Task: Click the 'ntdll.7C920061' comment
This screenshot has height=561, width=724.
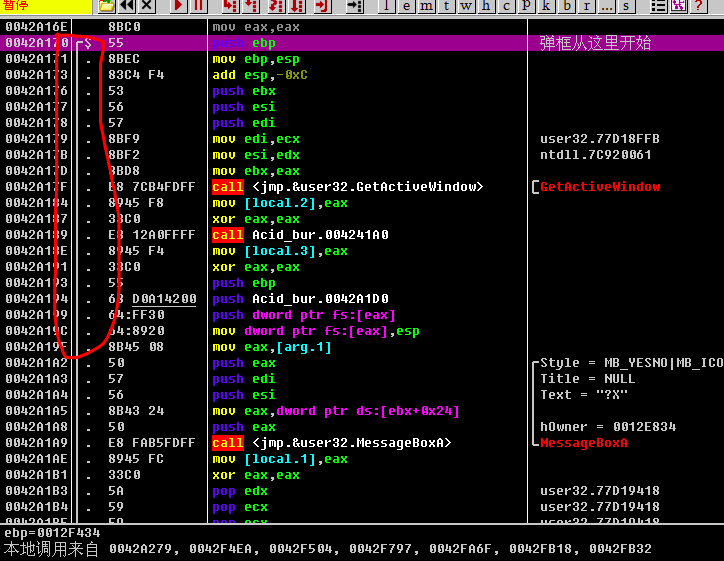Action: point(596,155)
